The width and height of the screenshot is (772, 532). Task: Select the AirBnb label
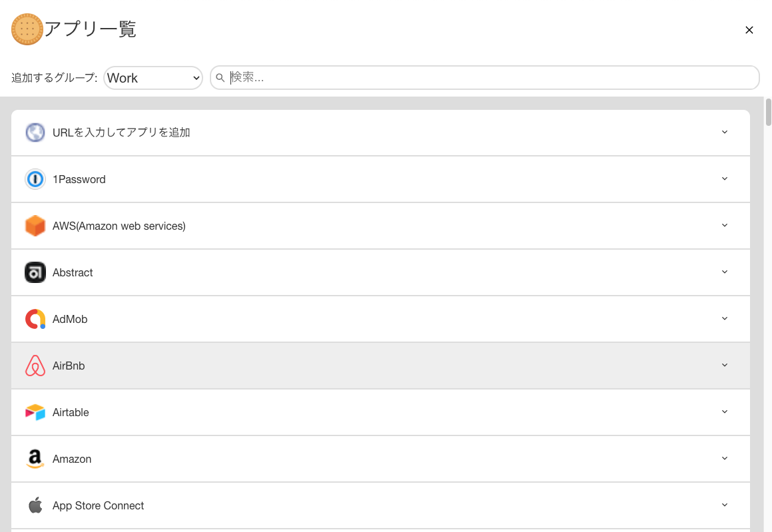point(69,366)
